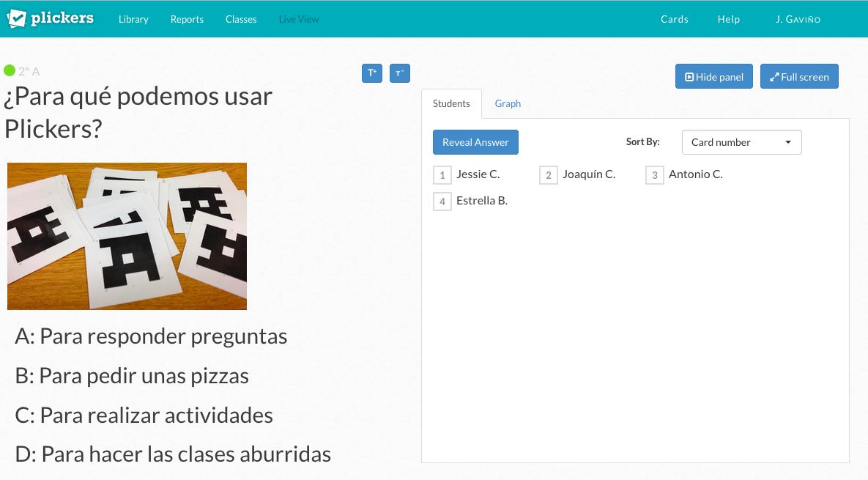This screenshot has width=868, height=480.
Task: Decrease question text size with T- button
Action: pyautogui.click(x=400, y=73)
